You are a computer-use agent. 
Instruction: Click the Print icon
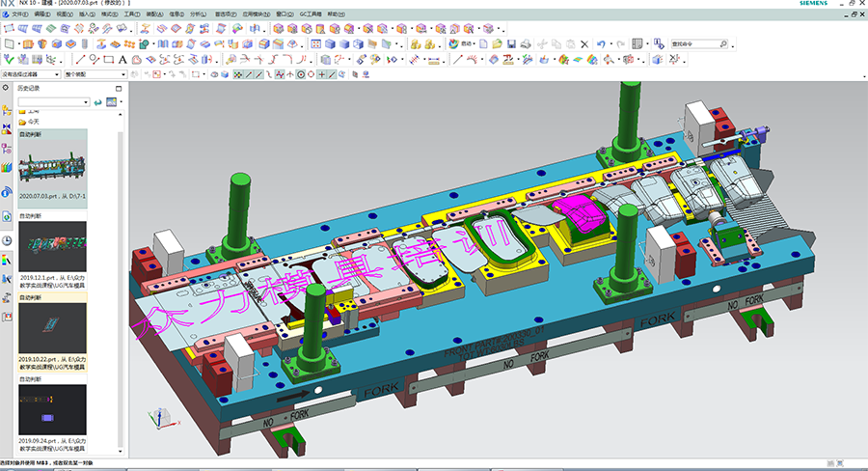tap(526, 44)
